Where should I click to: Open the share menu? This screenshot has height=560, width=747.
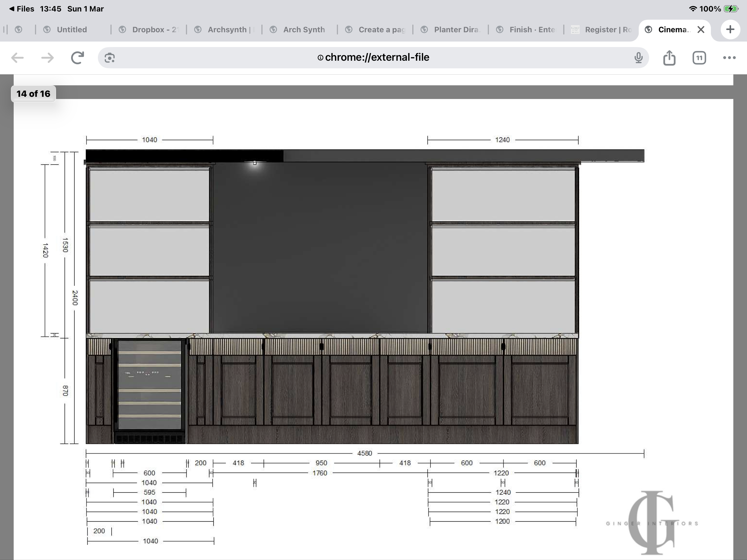[669, 58]
